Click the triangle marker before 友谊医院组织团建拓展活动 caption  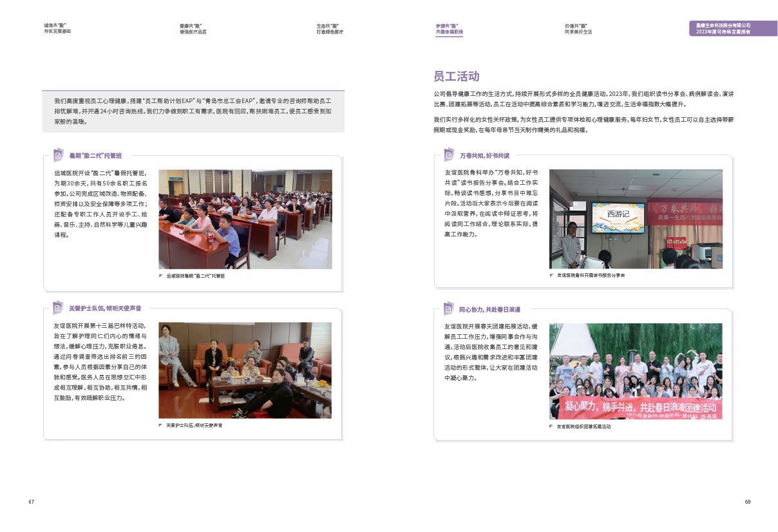coord(551,426)
